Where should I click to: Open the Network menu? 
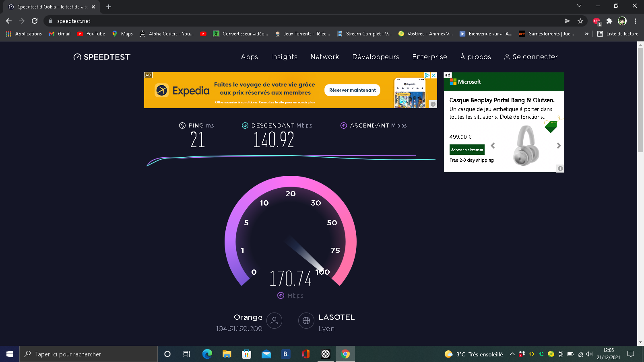[x=325, y=57]
